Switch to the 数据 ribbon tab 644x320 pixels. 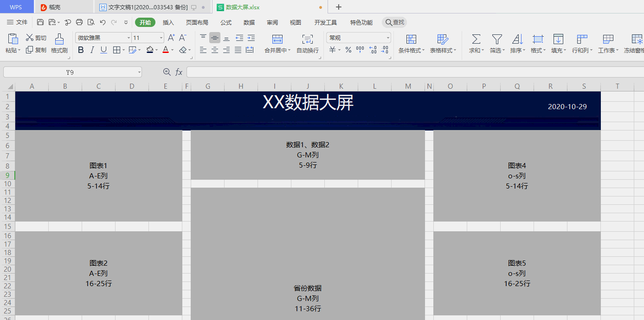point(249,22)
